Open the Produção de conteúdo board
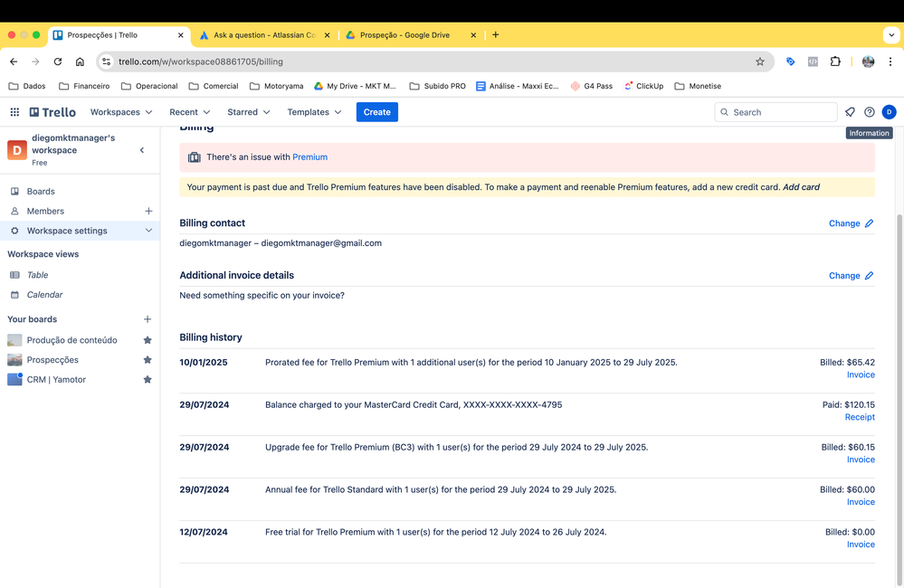This screenshot has height=588, width=904. tap(71, 340)
